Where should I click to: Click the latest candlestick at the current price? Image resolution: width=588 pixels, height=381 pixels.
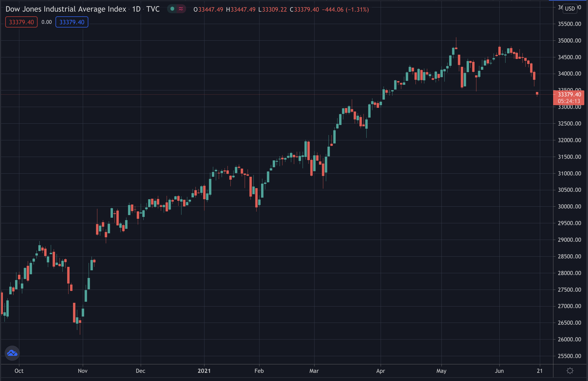537,94
